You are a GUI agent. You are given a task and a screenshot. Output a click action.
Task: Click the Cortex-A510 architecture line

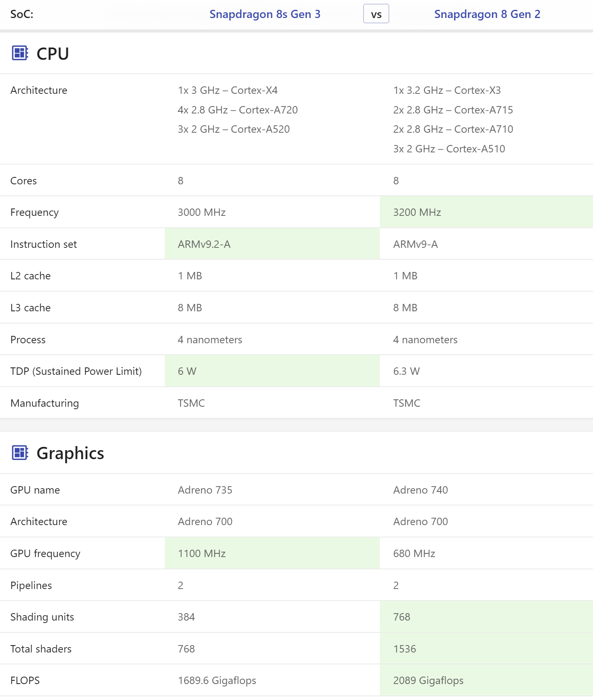tap(449, 149)
